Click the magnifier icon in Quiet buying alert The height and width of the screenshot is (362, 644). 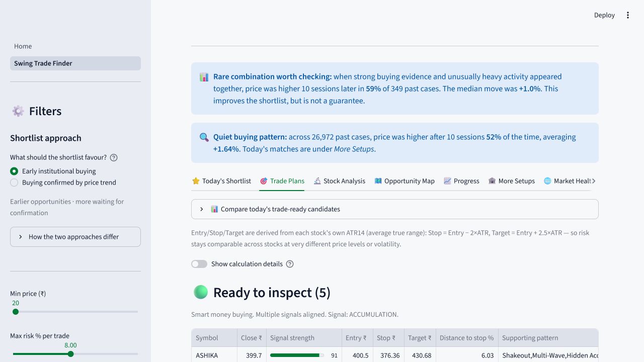coord(204,137)
